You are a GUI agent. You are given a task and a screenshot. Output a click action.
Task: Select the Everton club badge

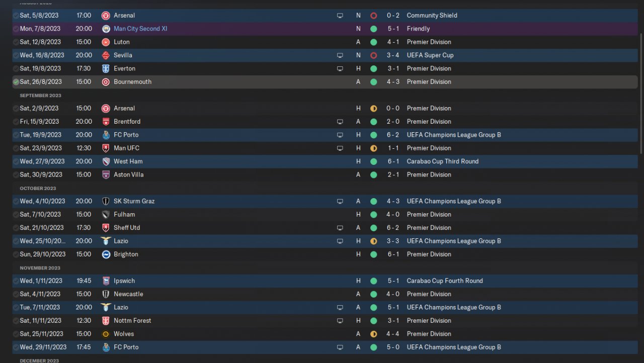(x=106, y=69)
